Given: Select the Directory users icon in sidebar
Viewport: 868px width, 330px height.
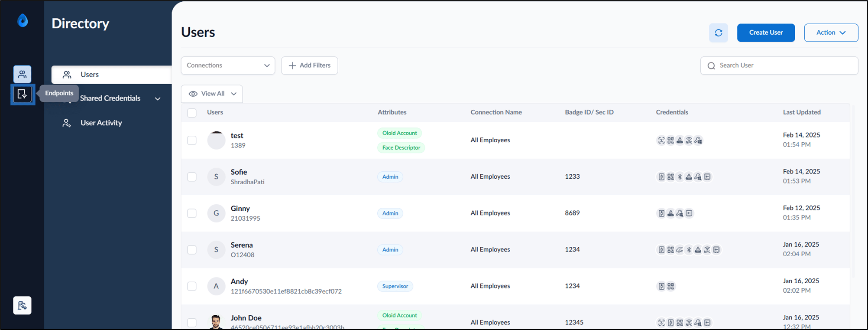Looking at the screenshot, I should click(22, 74).
